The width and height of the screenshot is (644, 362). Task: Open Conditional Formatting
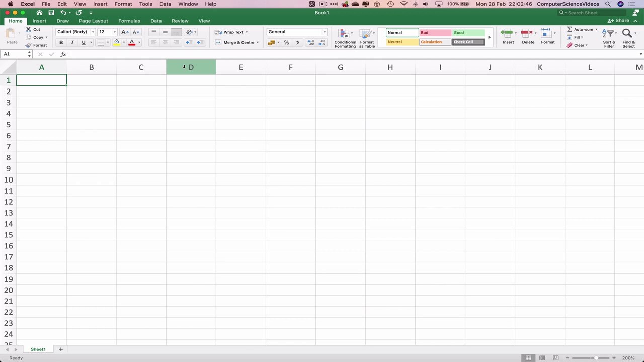(x=345, y=38)
